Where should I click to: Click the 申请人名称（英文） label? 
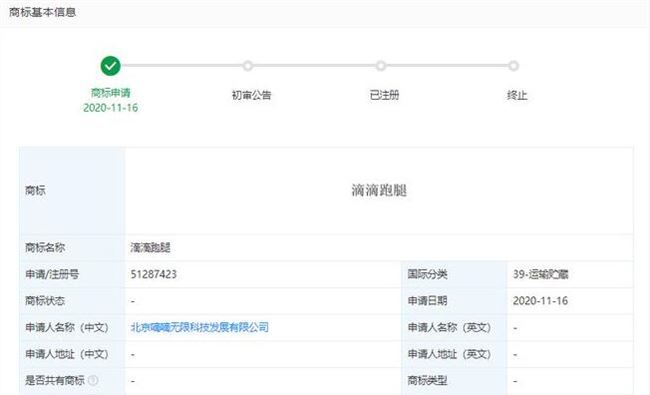[449, 327]
